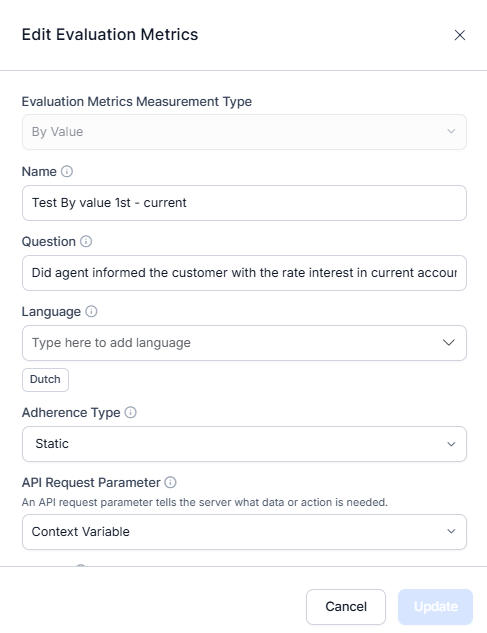The width and height of the screenshot is (487, 633).
Task: Show info tooltip for API Request Parameter
Action: coord(170,482)
